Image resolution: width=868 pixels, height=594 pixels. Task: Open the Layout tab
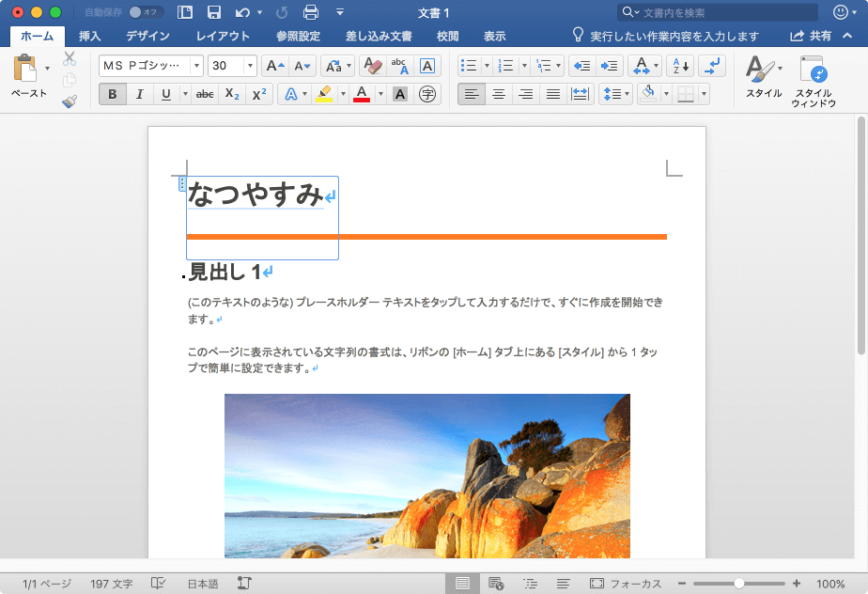(223, 36)
